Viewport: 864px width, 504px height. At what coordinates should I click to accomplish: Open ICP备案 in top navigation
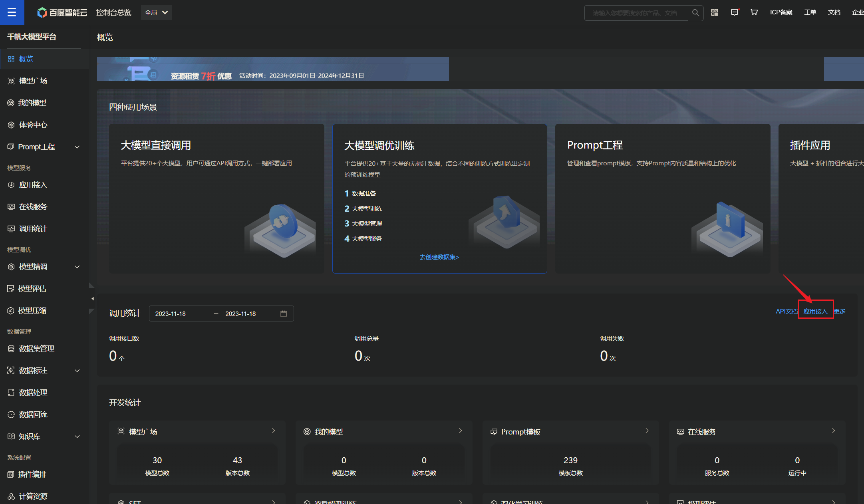tap(781, 12)
